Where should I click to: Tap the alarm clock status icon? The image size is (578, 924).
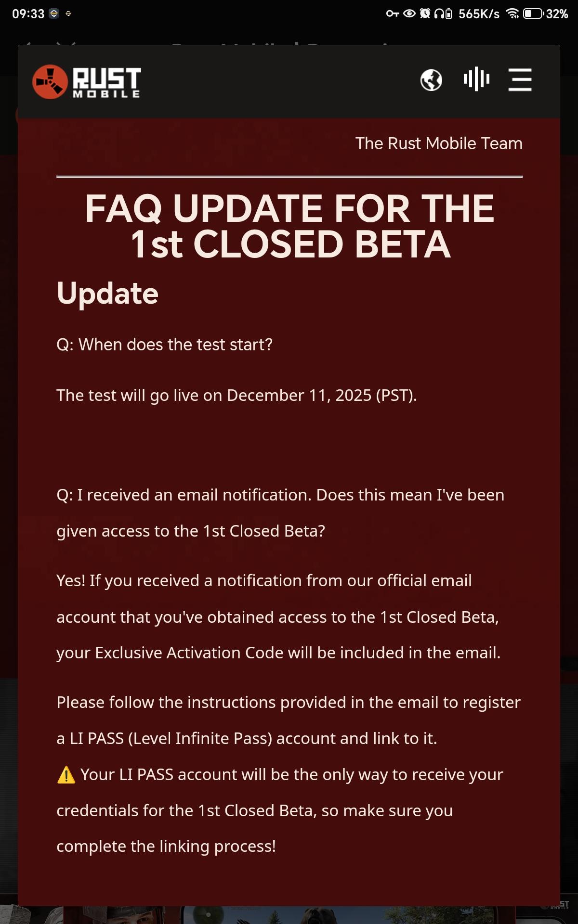(425, 13)
